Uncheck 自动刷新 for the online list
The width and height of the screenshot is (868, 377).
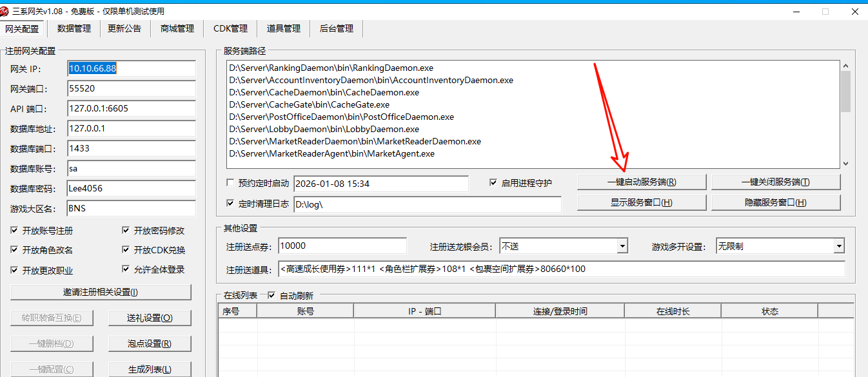pos(271,296)
